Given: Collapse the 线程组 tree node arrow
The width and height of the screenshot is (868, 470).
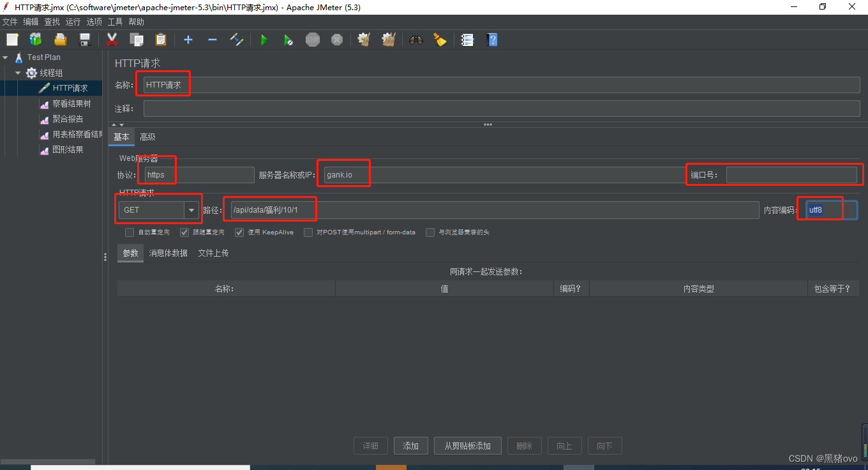Looking at the screenshot, I should [x=18, y=73].
